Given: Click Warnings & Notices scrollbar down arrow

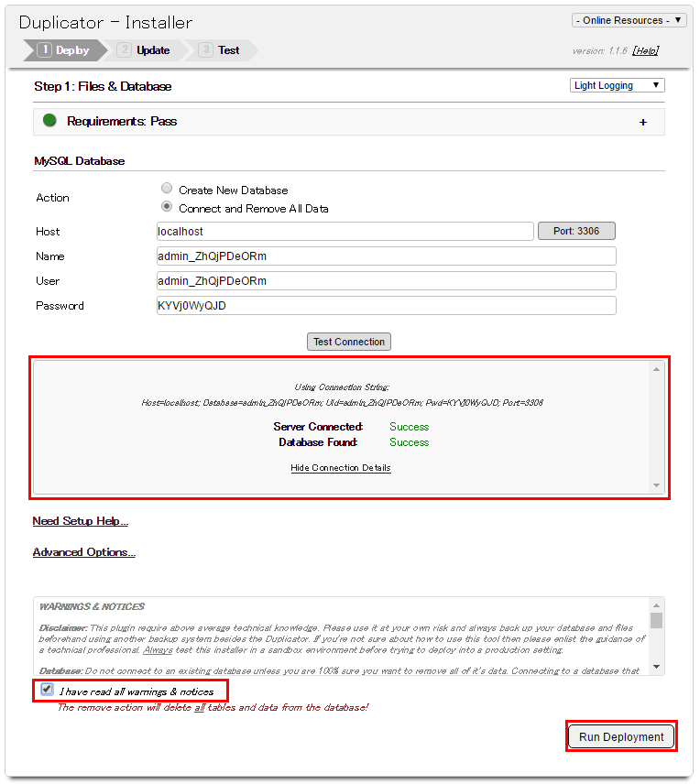Looking at the screenshot, I should tap(656, 667).
